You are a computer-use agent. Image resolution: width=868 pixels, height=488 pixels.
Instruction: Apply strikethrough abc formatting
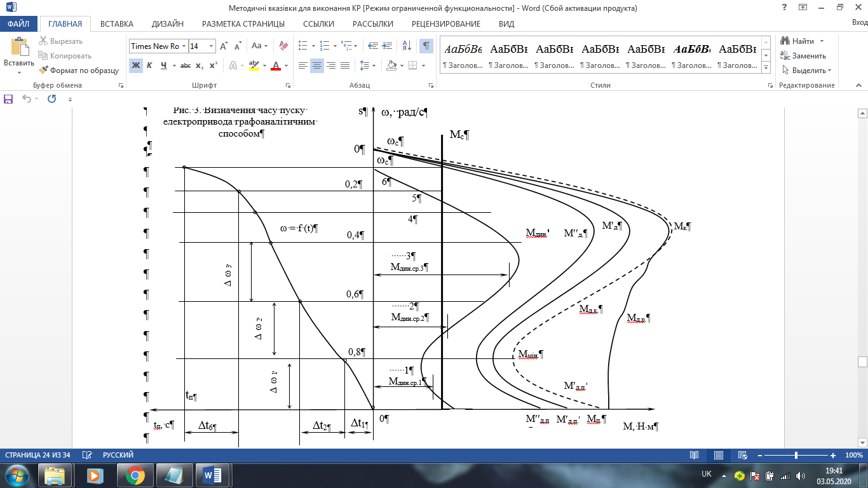pyautogui.click(x=186, y=65)
